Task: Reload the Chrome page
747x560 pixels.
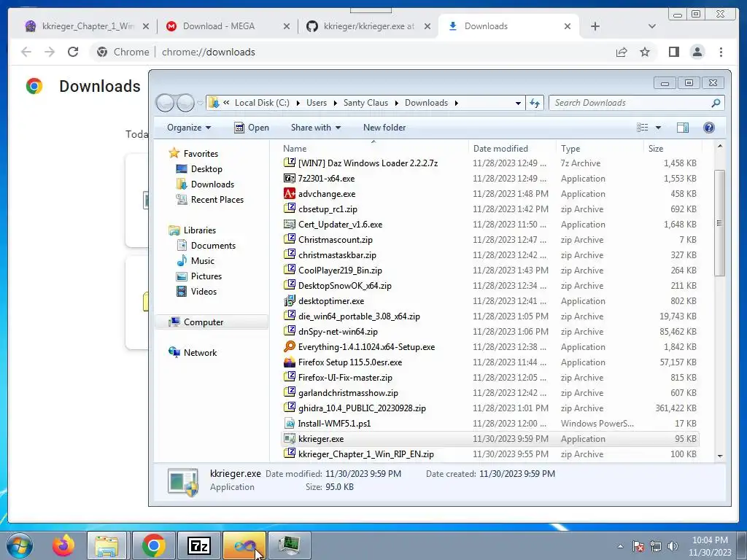Action: pos(73,52)
